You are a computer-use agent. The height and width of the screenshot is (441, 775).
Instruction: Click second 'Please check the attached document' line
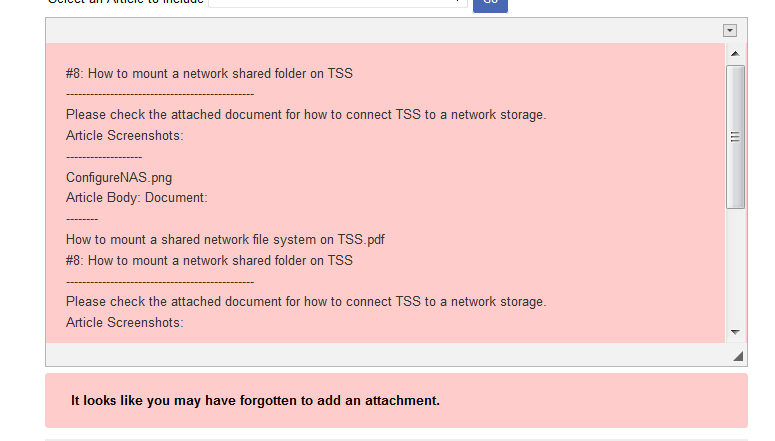(306, 302)
